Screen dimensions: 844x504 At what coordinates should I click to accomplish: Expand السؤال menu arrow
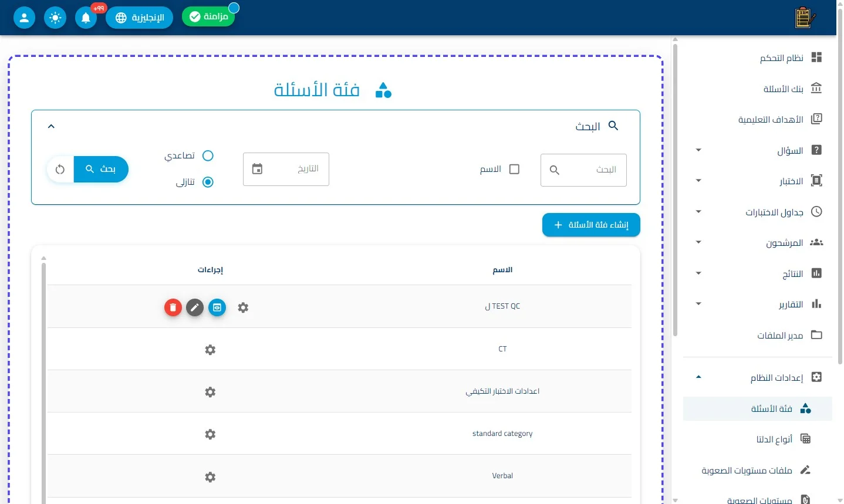coord(698,150)
